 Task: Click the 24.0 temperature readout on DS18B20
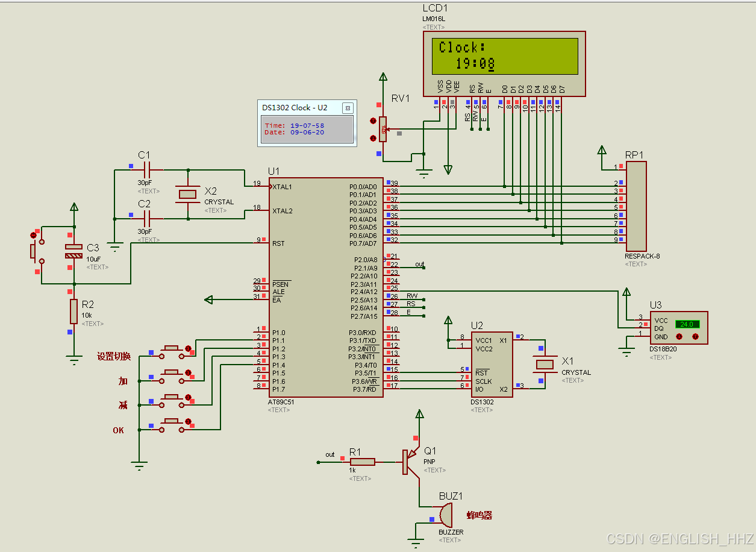pos(687,324)
